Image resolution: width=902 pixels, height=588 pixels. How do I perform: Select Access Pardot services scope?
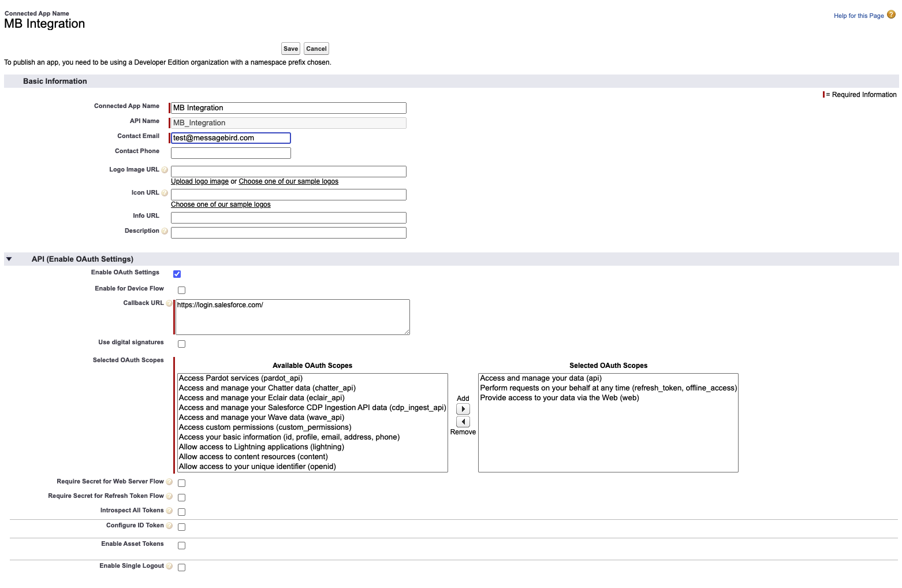pyautogui.click(x=312, y=378)
